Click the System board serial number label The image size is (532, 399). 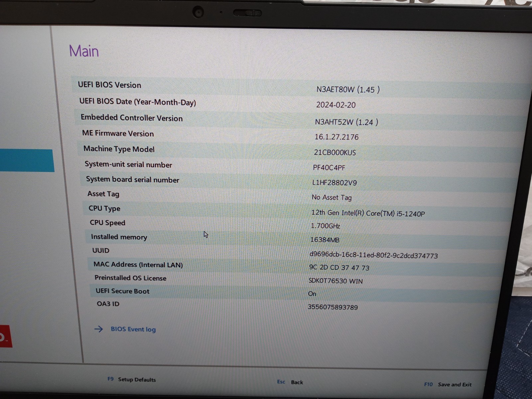[x=133, y=180]
